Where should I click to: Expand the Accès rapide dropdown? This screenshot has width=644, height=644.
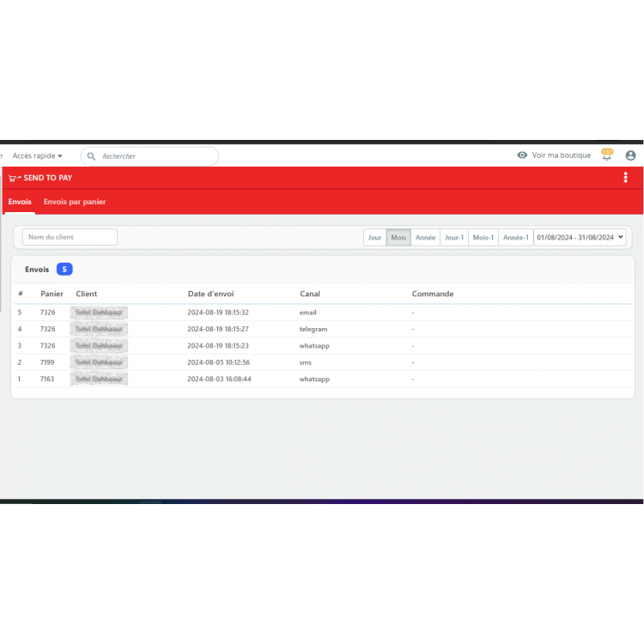pos(37,156)
